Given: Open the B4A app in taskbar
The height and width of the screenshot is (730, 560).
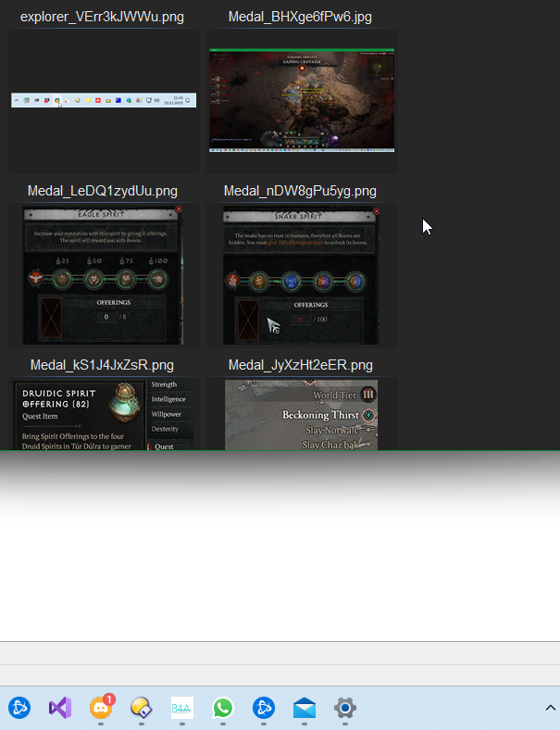Looking at the screenshot, I should [181, 709].
